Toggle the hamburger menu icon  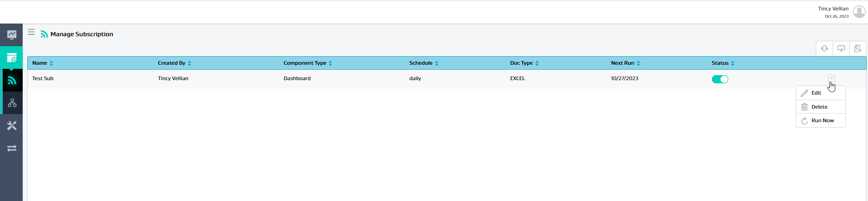(31, 32)
